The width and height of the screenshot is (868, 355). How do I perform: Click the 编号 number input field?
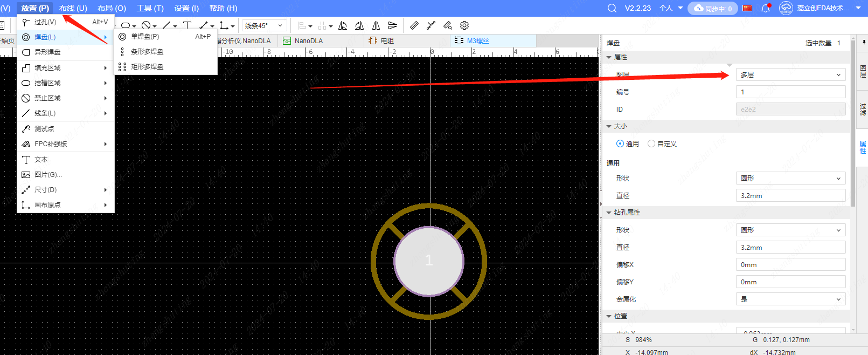click(790, 92)
